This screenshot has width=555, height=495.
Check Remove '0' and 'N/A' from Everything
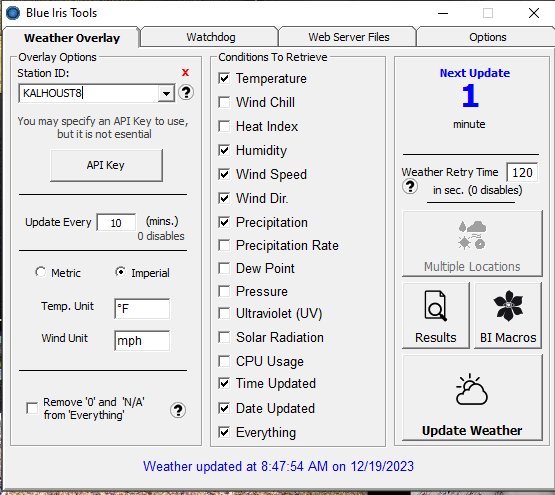(32, 408)
